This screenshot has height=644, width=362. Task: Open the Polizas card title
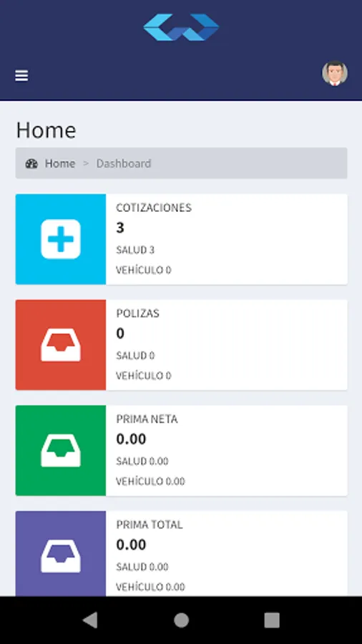[137, 313]
